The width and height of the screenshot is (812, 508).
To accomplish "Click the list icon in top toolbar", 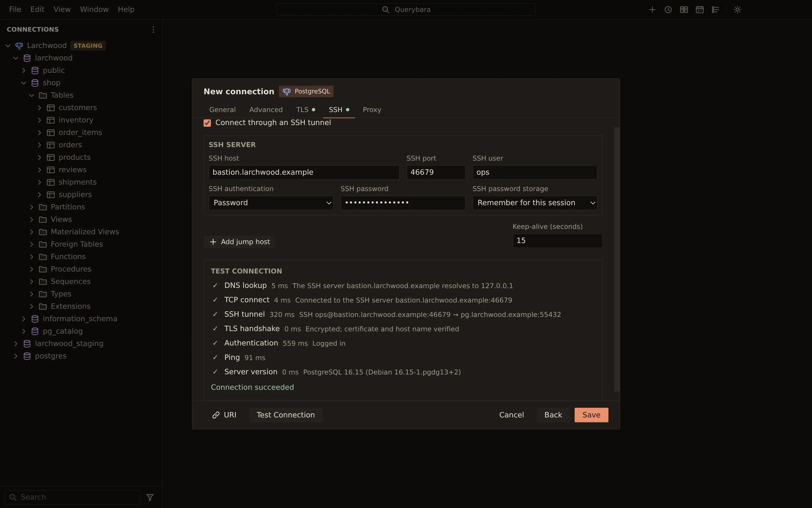I will click(x=715, y=9).
